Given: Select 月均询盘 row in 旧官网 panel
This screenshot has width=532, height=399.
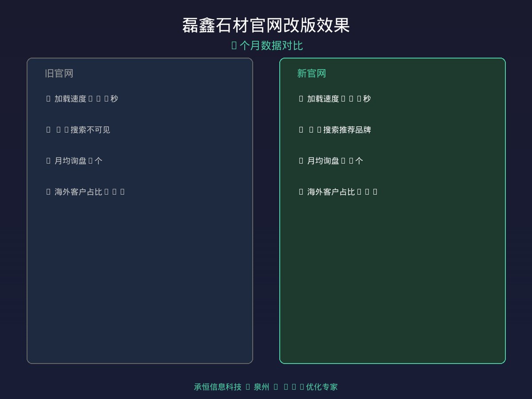Looking at the screenshot, I should tap(74, 161).
